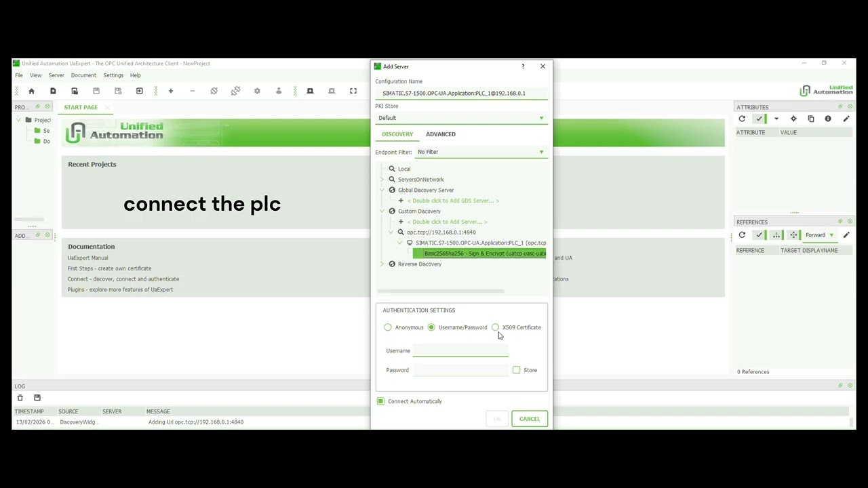Open Endpoint Filter No Filter dropdown
This screenshot has height=488, width=868.
coord(481,152)
